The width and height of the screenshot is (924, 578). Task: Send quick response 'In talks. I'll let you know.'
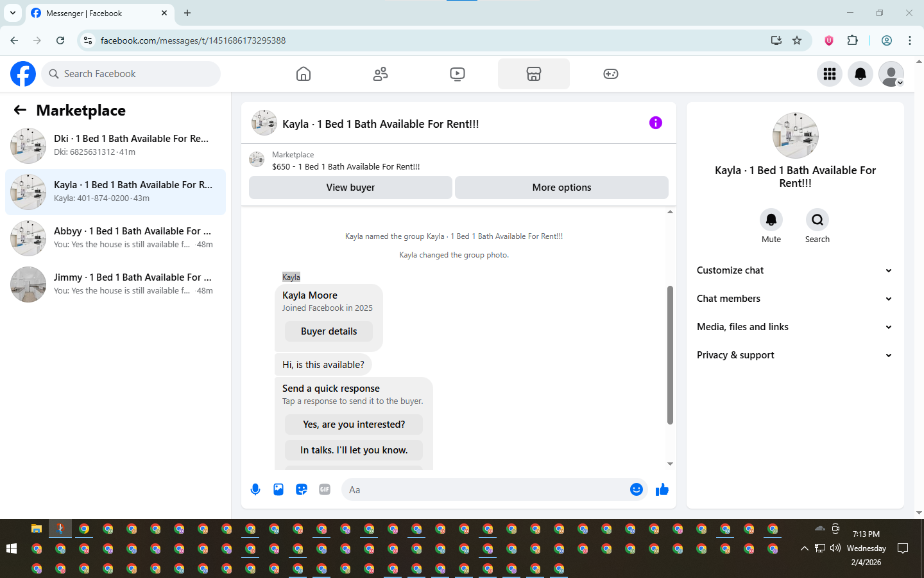pos(354,450)
